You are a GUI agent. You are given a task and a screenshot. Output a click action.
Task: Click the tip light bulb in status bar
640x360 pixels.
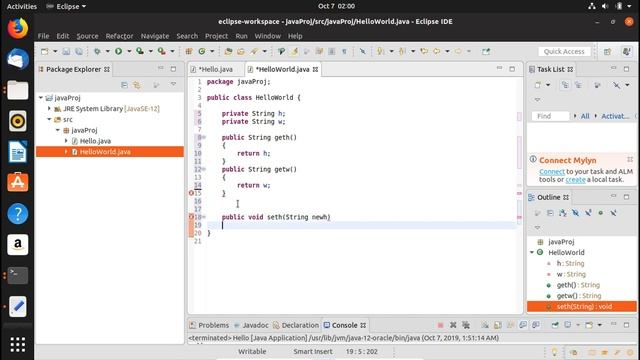[554, 352]
